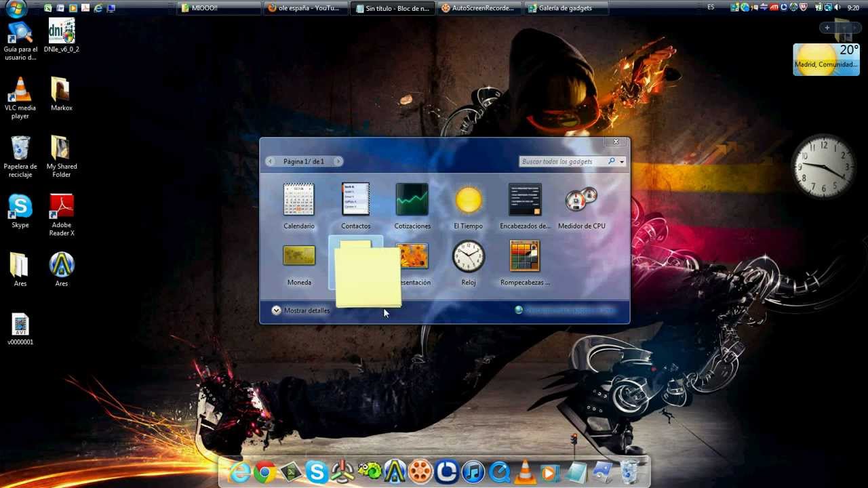The width and height of the screenshot is (868, 488).
Task: Switch to MIOOO!! taskbar window
Action: 219,8
